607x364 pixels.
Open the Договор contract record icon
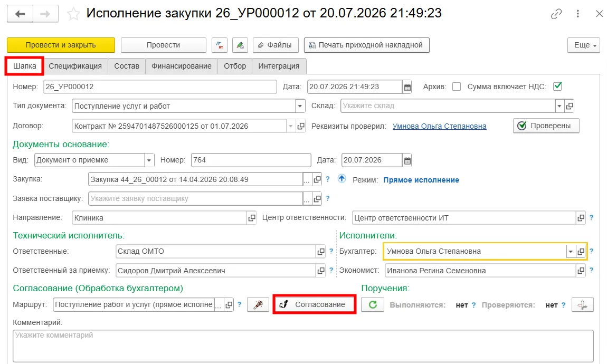301,126
